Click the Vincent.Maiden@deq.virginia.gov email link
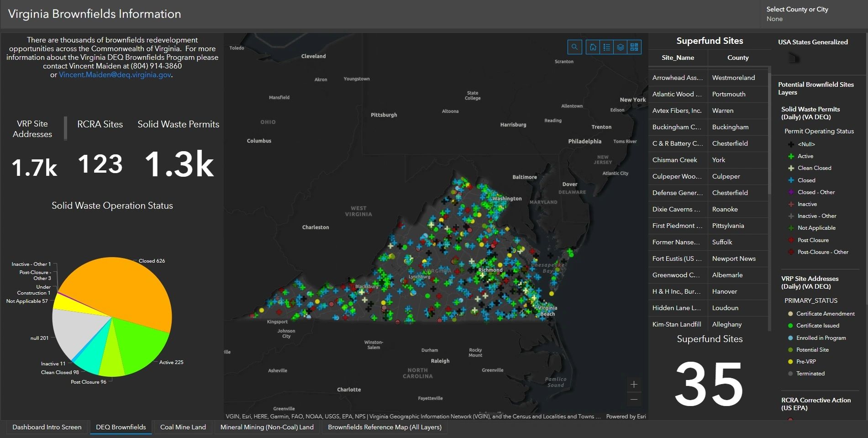The height and width of the screenshot is (438, 868). pos(114,74)
